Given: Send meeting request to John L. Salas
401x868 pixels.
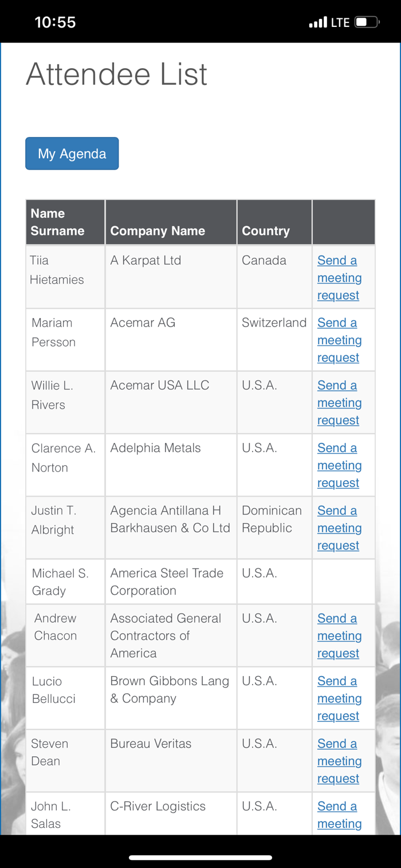Looking at the screenshot, I should pos(339,815).
